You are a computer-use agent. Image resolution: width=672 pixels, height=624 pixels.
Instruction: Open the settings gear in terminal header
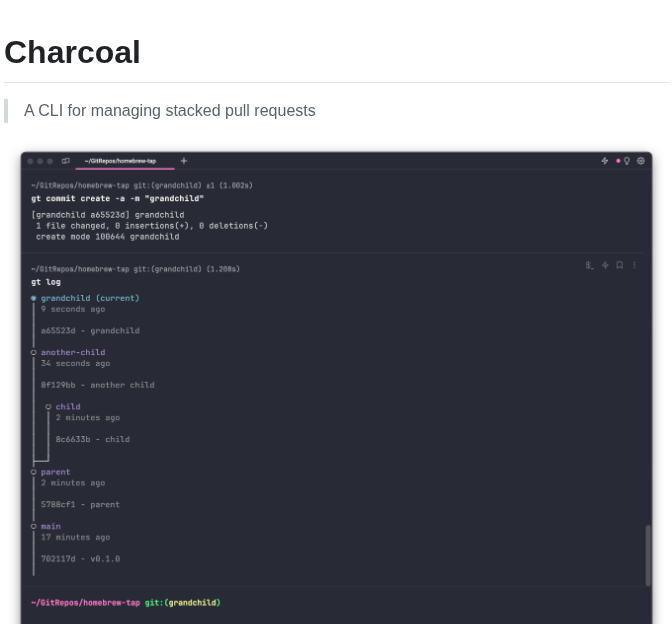point(641,161)
